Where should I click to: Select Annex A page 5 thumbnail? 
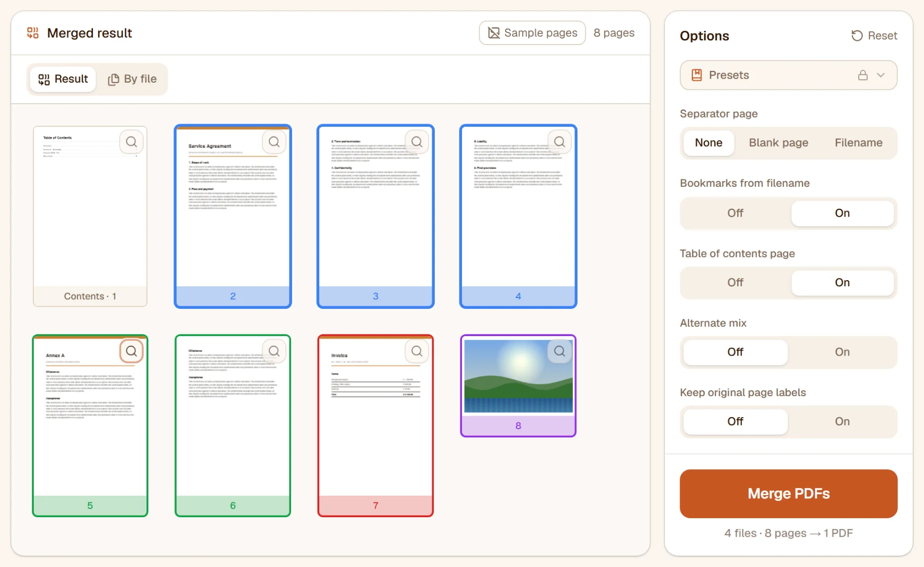pyautogui.click(x=90, y=425)
